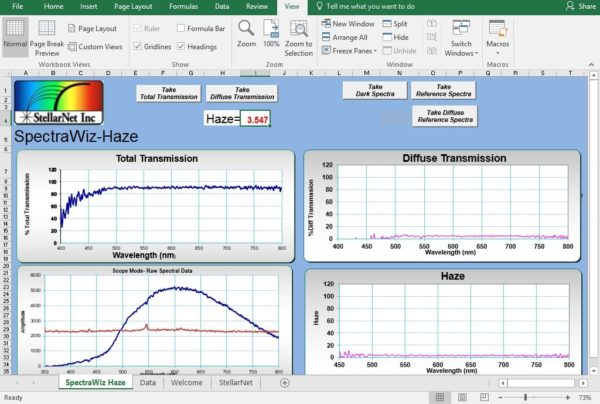The height and width of the screenshot is (404, 600).
Task: Open the Formulas ribbon tab
Action: tap(184, 6)
